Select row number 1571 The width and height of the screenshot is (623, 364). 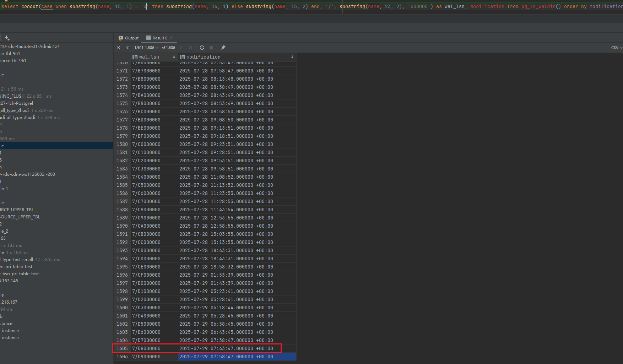pyautogui.click(x=122, y=71)
